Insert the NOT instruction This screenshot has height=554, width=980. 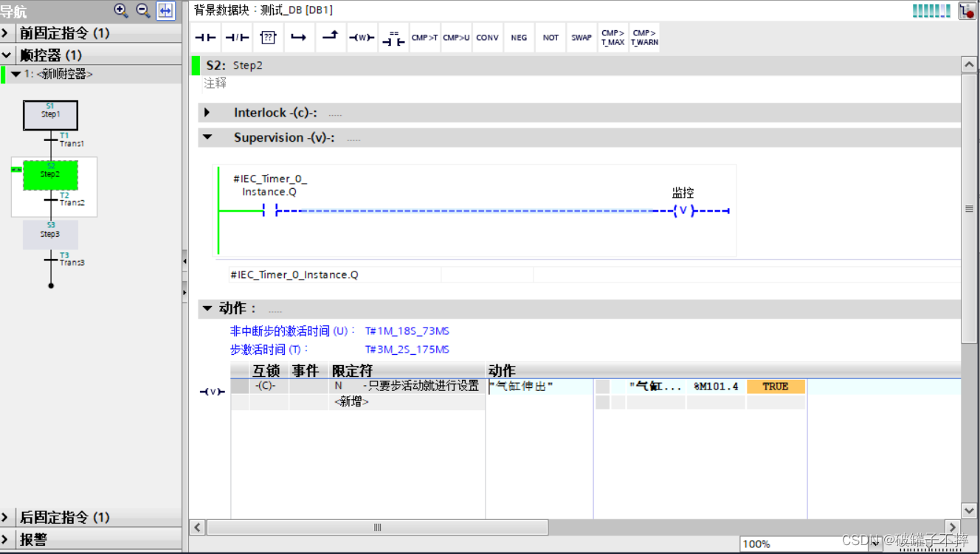[551, 38]
